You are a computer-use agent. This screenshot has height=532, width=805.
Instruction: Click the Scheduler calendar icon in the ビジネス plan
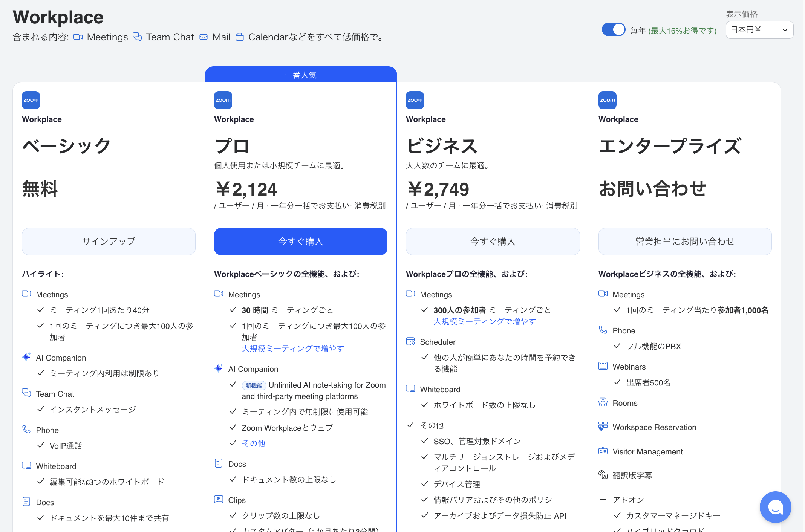[x=410, y=341]
